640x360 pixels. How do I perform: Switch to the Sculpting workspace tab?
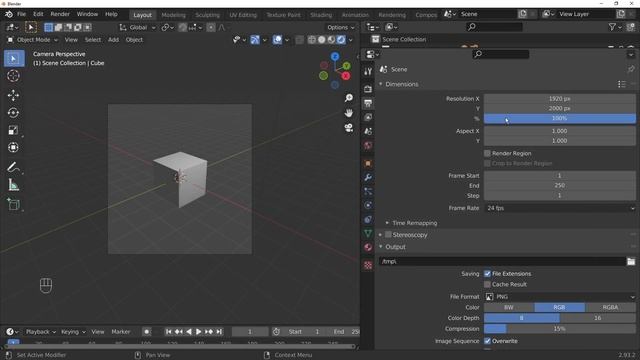click(x=207, y=15)
